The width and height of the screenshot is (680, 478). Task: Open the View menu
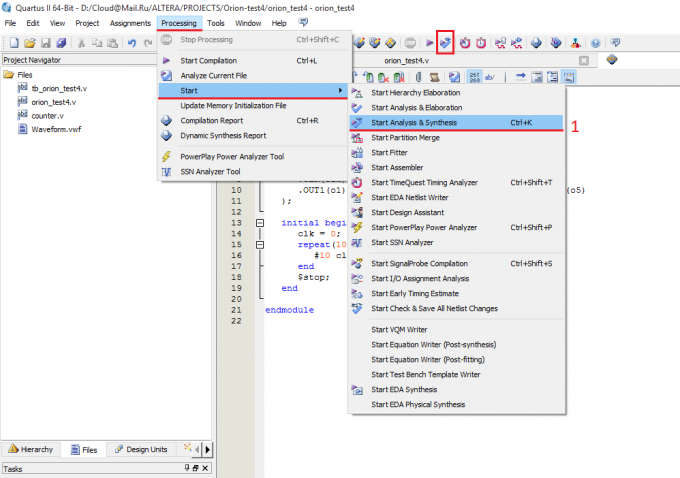57,23
